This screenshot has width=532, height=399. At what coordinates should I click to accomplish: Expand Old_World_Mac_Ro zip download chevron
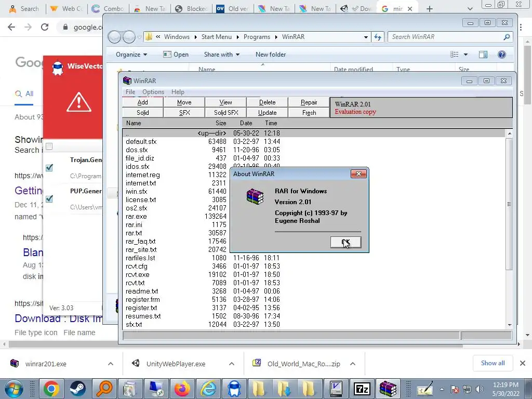click(353, 364)
